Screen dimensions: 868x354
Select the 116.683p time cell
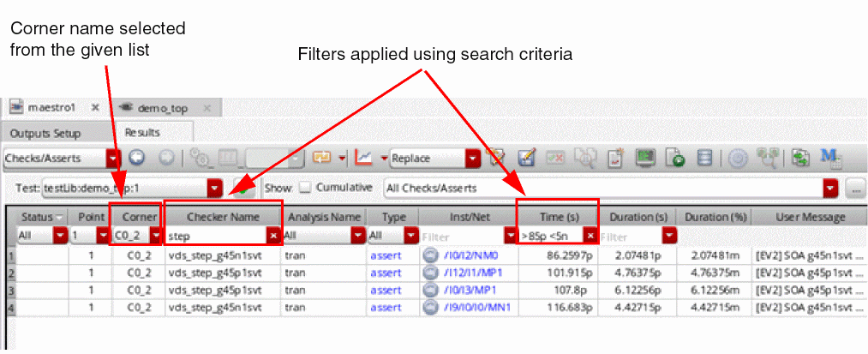coord(558,308)
